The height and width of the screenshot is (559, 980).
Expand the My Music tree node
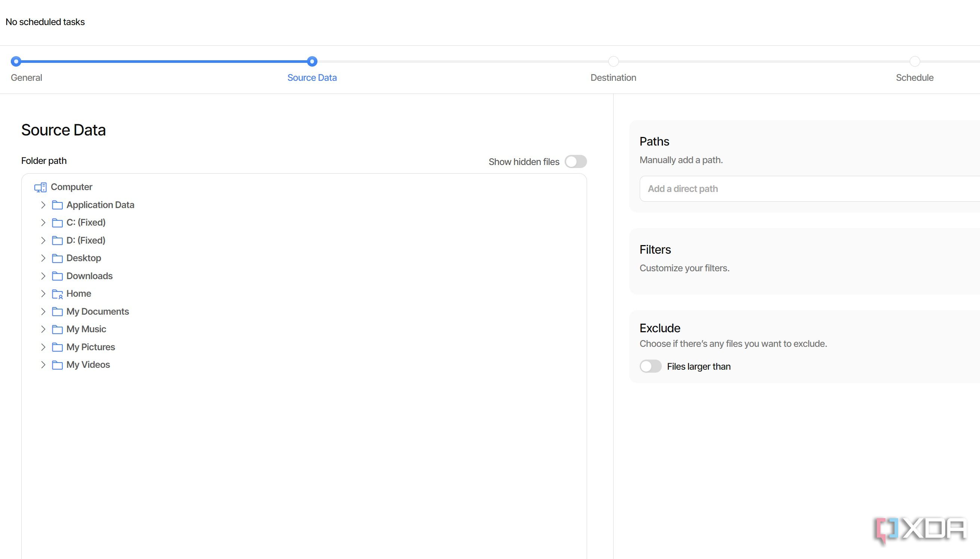(43, 329)
